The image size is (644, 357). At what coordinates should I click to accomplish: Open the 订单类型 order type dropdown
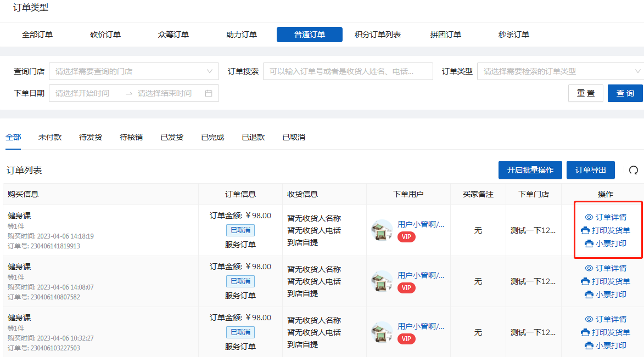click(560, 71)
